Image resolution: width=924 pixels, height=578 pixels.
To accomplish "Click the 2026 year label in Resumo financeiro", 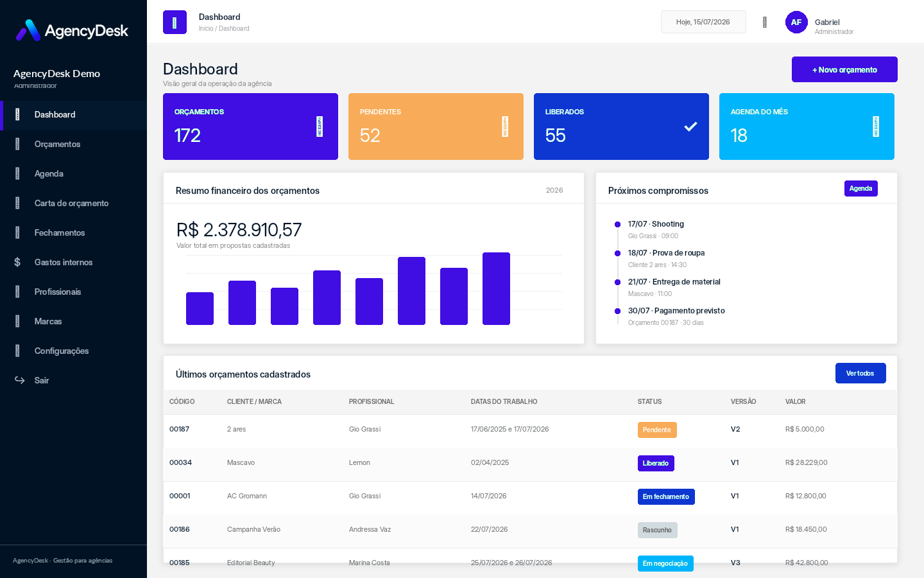I will click(554, 190).
